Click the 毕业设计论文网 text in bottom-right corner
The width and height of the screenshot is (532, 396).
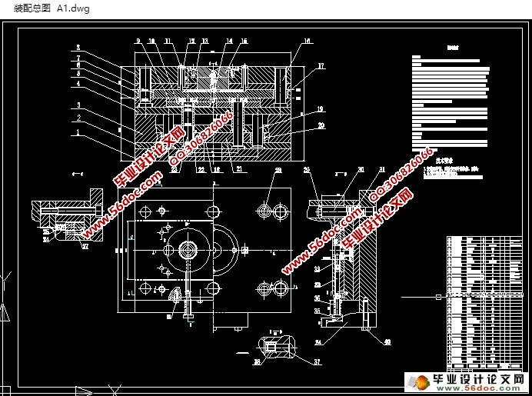tap(480, 378)
